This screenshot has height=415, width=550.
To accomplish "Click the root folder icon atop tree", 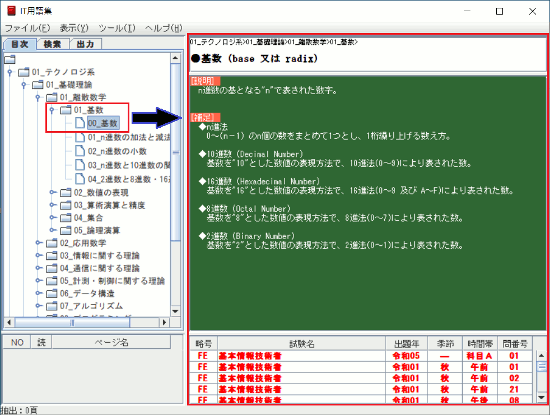I will (x=10, y=59).
